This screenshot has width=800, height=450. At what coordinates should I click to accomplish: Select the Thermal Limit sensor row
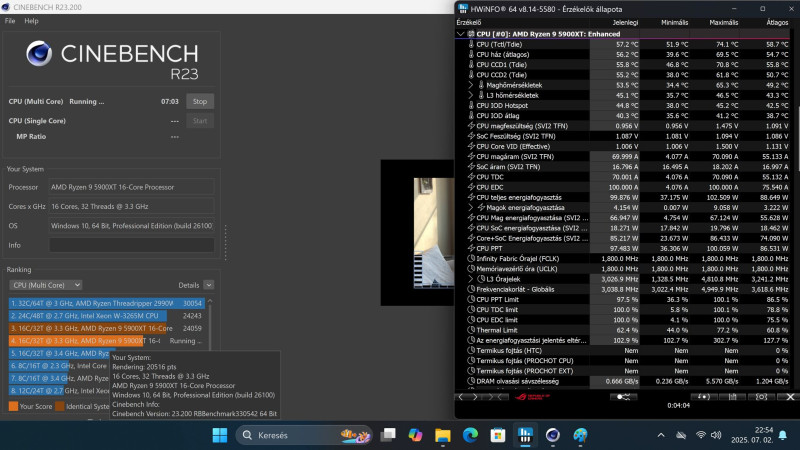click(624, 330)
